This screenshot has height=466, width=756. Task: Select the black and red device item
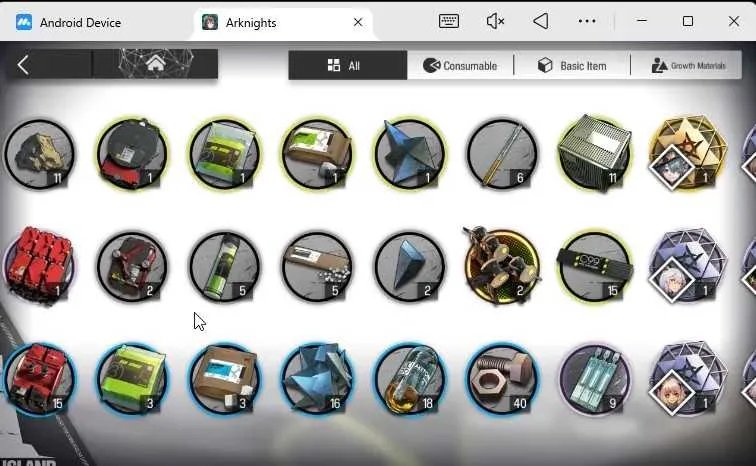coord(132,154)
